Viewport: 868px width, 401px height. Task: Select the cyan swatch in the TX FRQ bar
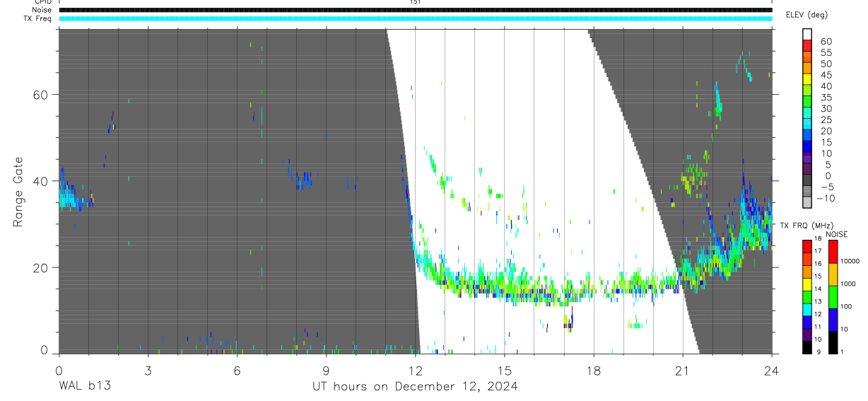[807, 309]
